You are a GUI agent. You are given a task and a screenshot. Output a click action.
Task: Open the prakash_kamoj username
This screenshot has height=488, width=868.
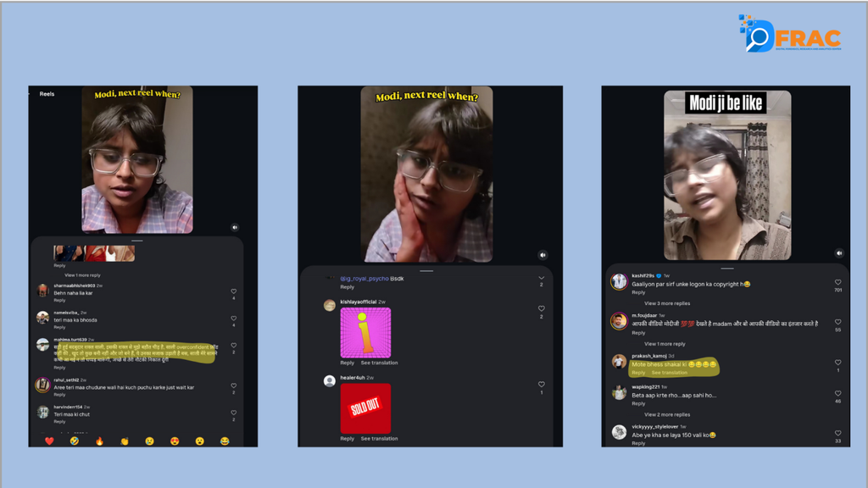649,356
